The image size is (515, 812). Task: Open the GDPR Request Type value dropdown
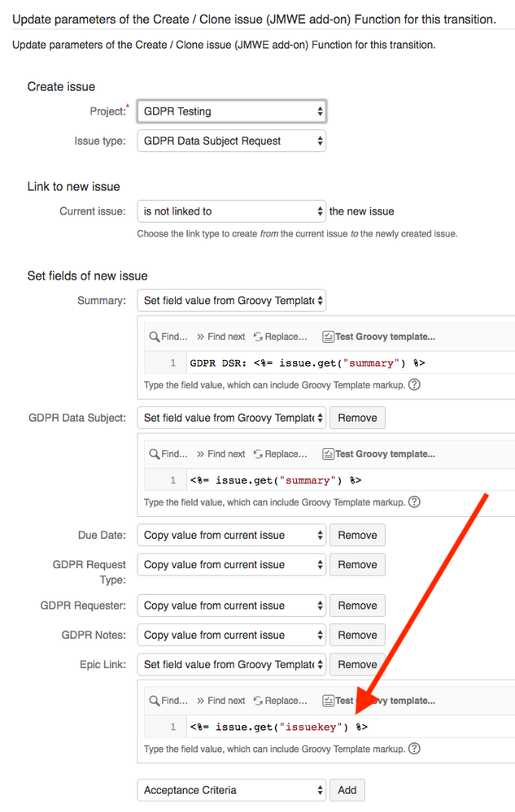231,564
